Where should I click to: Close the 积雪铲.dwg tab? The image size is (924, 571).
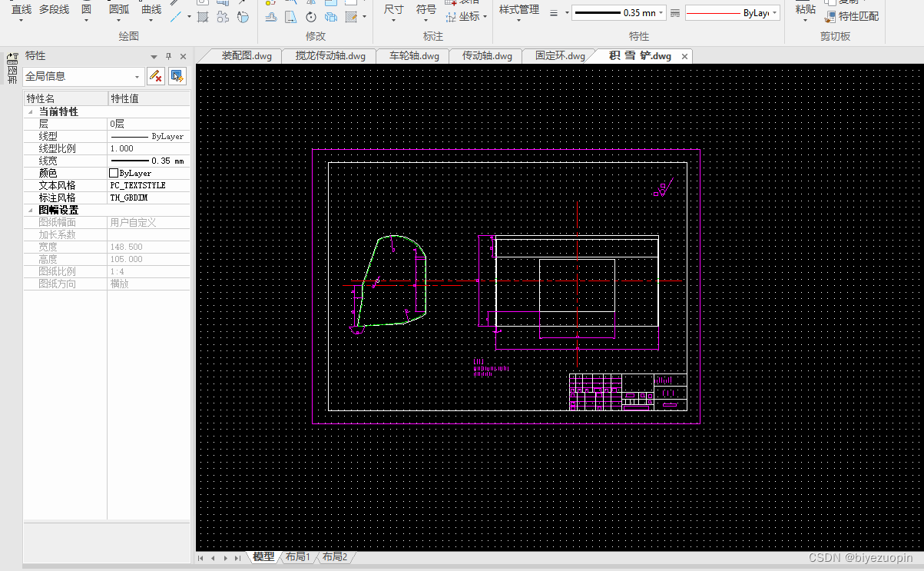pos(684,56)
